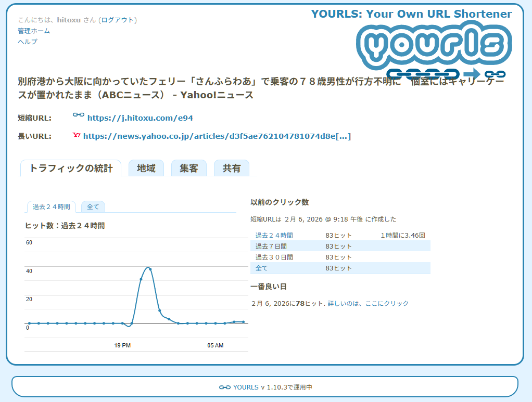532x402 pixels.
Task: Click the chain icon beside the short URL
Action: tap(78, 115)
